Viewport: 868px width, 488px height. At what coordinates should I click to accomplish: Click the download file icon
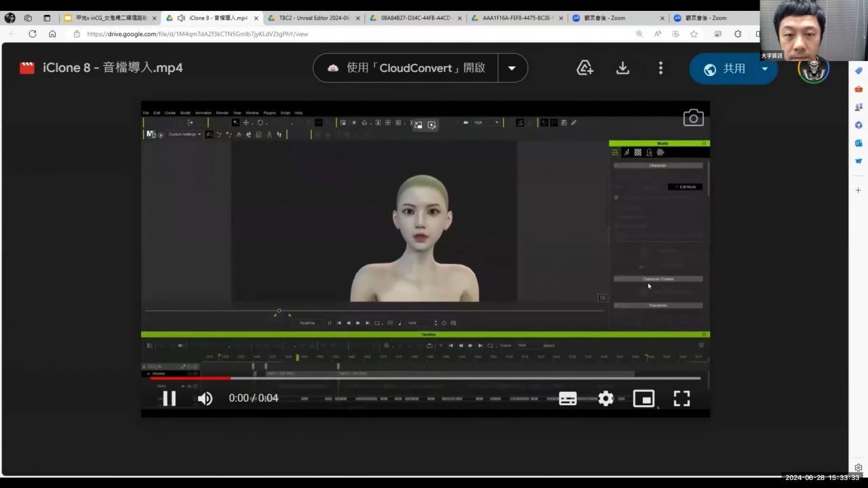(x=623, y=68)
